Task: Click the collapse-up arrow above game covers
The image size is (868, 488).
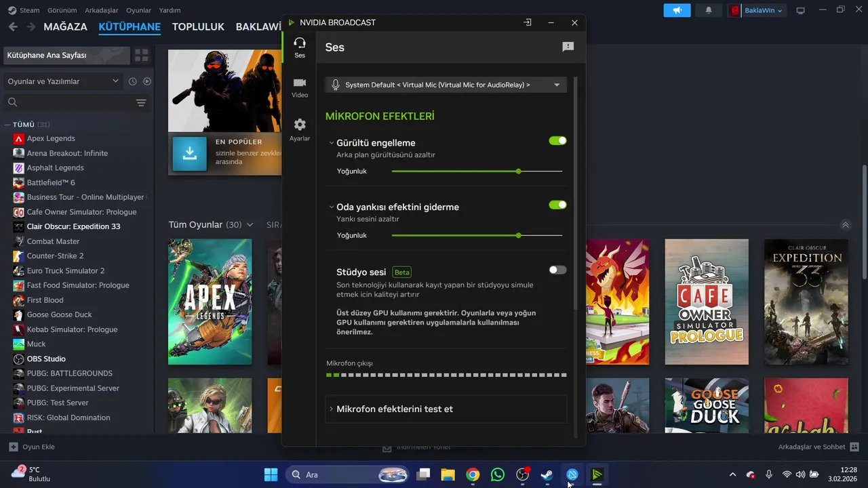Action: [845, 225]
